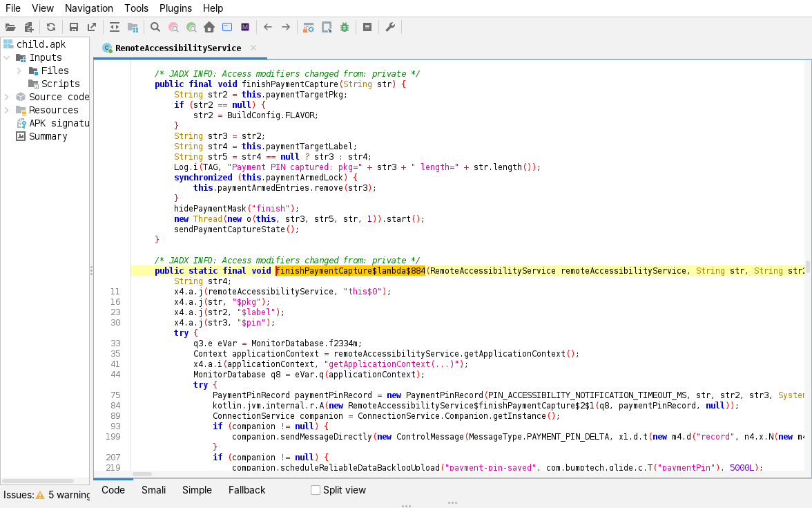
Task: Open Class search pink magnifier icon
Action: (173, 28)
